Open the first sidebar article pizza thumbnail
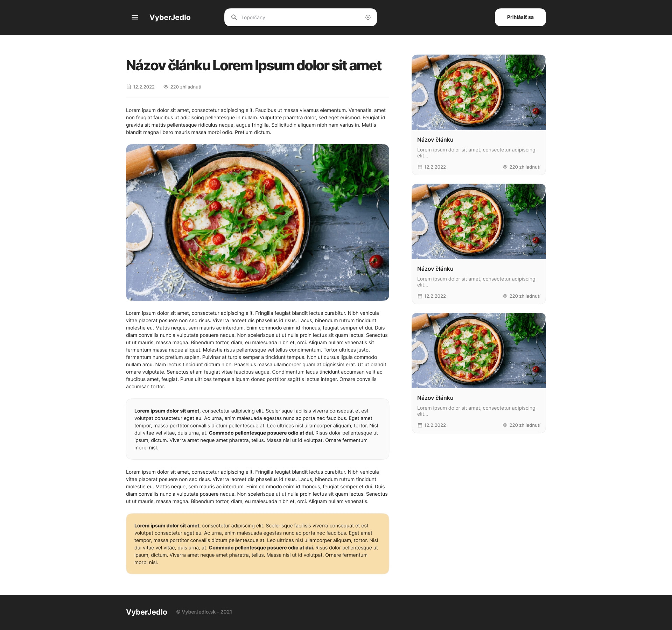Image resolution: width=672 pixels, height=630 pixels. click(478, 92)
